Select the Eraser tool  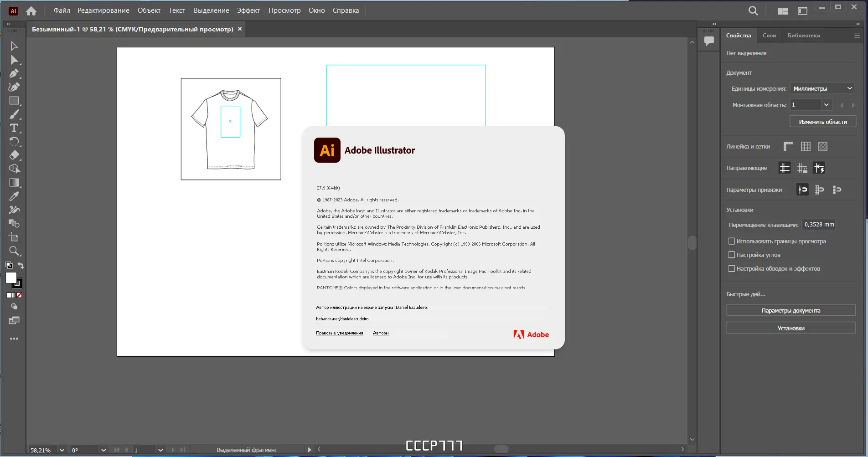[x=14, y=155]
